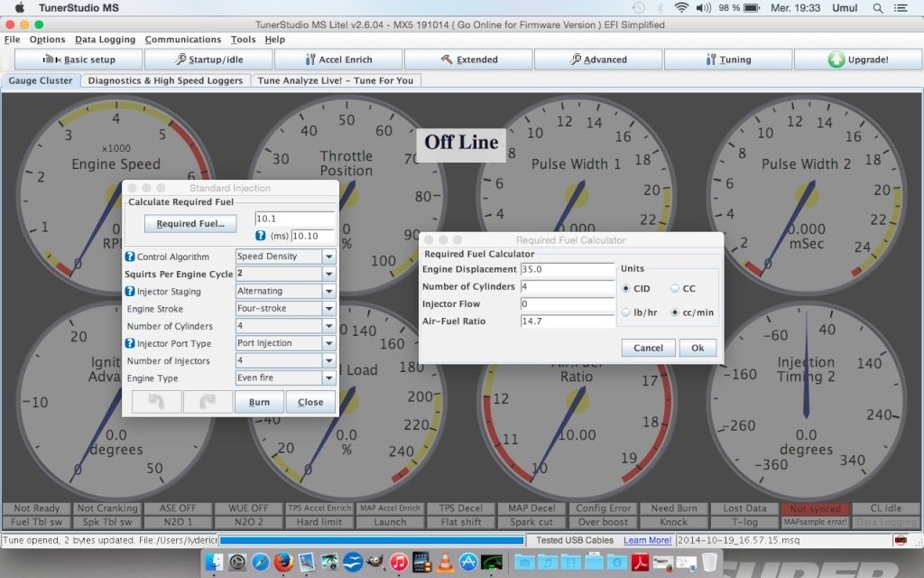Click Close in Standard Injection dialog
This screenshot has height=578, width=924.
pos(310,402)
